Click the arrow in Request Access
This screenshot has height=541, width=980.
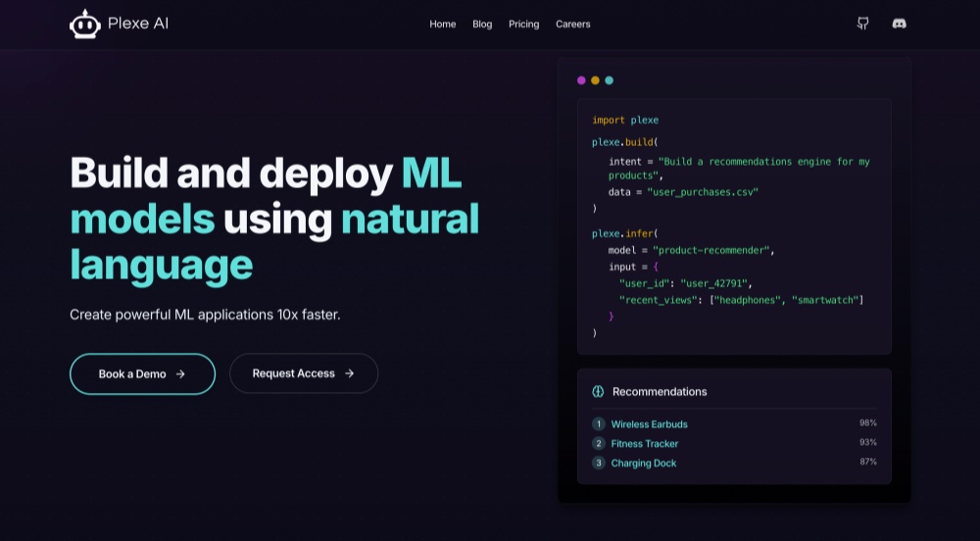(x=349, y=373)
